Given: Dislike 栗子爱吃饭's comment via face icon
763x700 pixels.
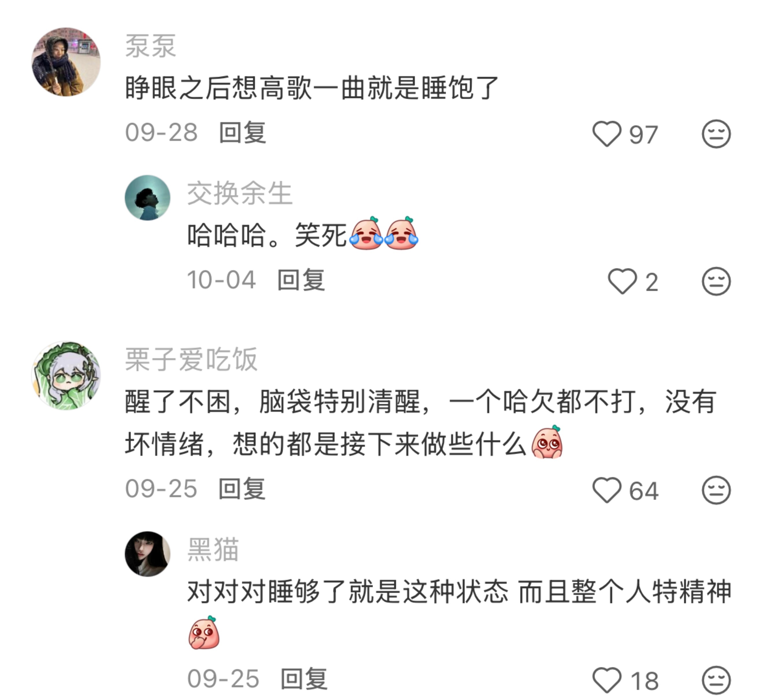Looking at the screenshot, I should pos(716,490).
